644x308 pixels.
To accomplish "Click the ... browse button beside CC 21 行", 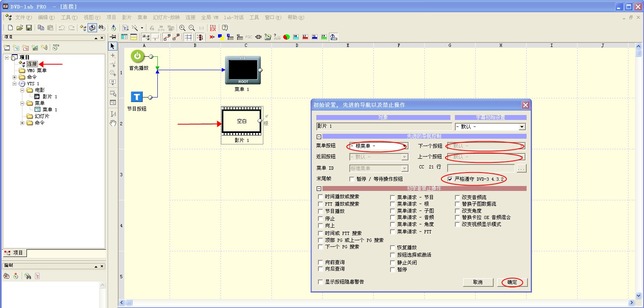I will 521,168.
